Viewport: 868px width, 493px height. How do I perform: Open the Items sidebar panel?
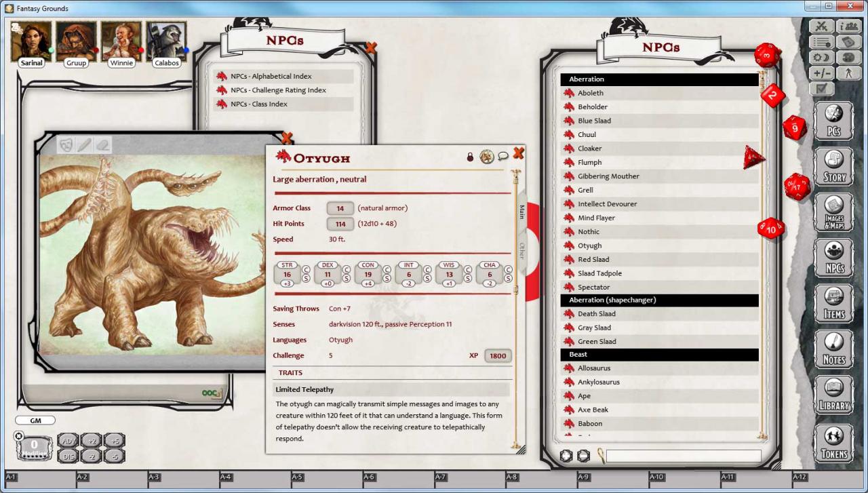pyautogui.click(x=833, y=303)
